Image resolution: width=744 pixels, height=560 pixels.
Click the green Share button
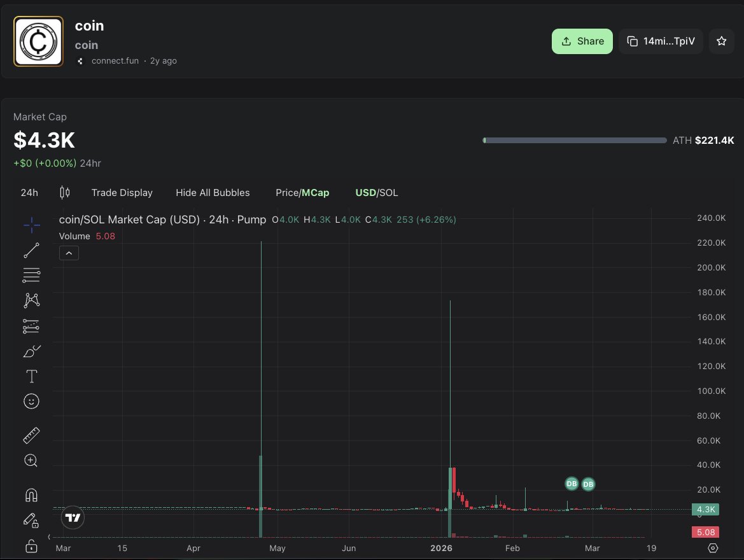(x=582, y=41)
